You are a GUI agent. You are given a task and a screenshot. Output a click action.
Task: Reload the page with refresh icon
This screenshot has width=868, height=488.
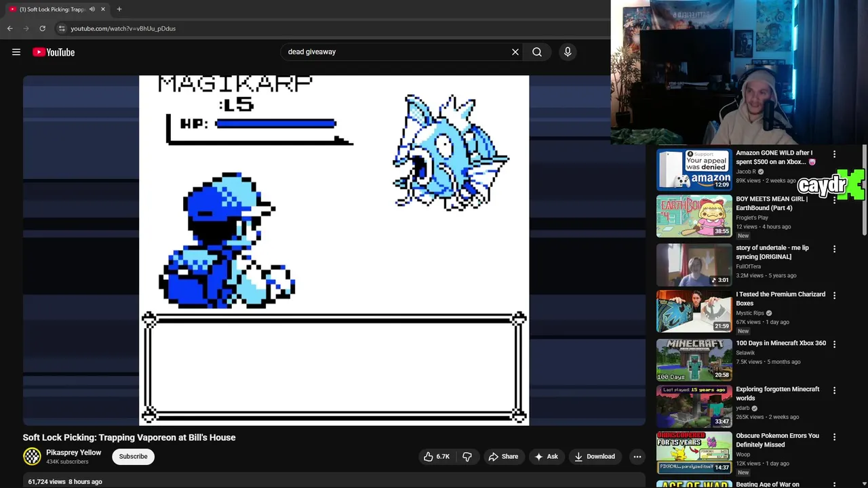(x=42, y=28)
